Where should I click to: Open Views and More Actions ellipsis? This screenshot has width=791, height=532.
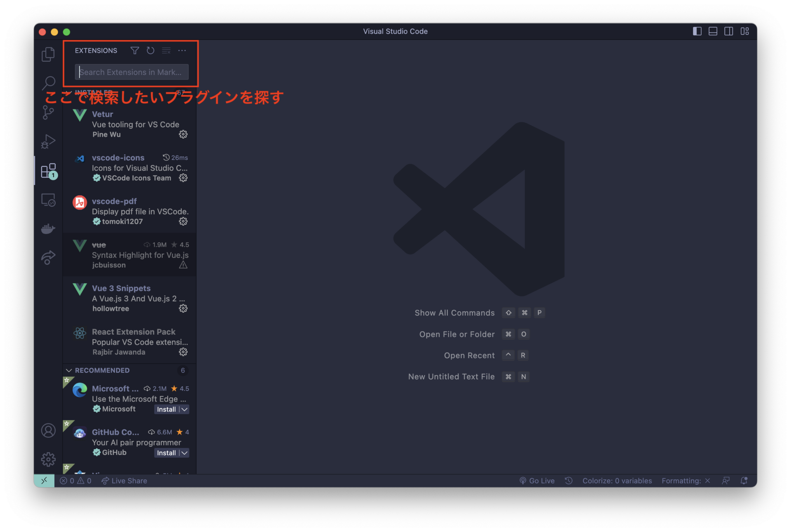click(x=182, y=50)
